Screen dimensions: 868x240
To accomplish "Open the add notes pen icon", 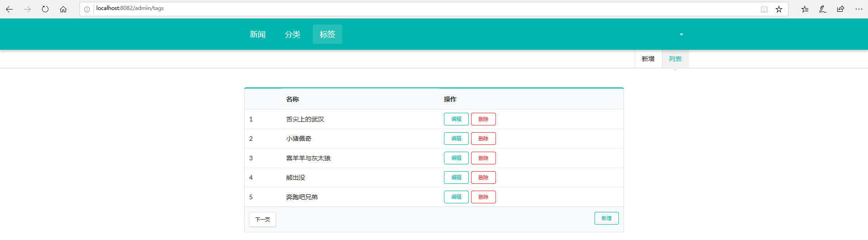I will [823, 9].
